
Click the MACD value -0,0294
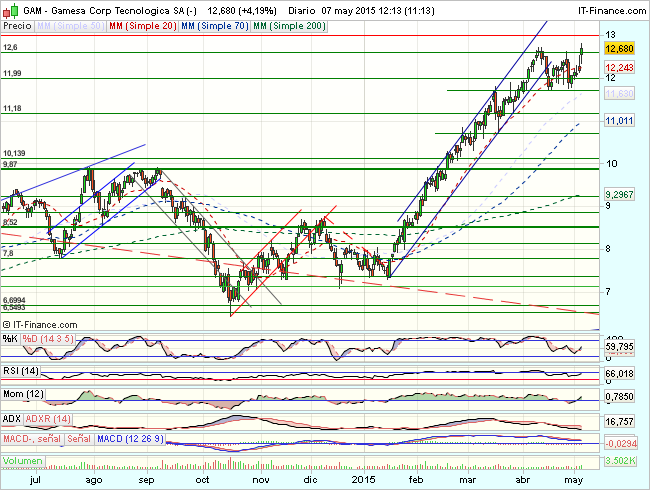[621, 444]
